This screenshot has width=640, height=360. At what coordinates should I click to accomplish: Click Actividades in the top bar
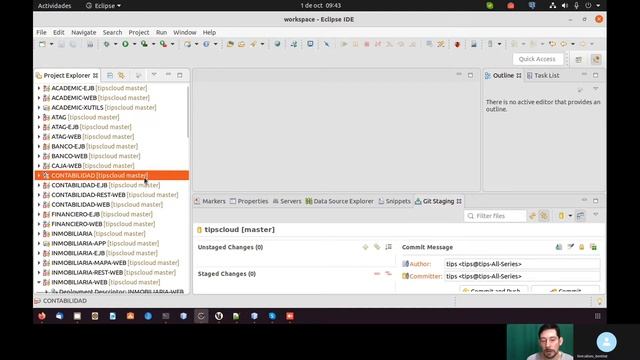(x=54, y=6)
